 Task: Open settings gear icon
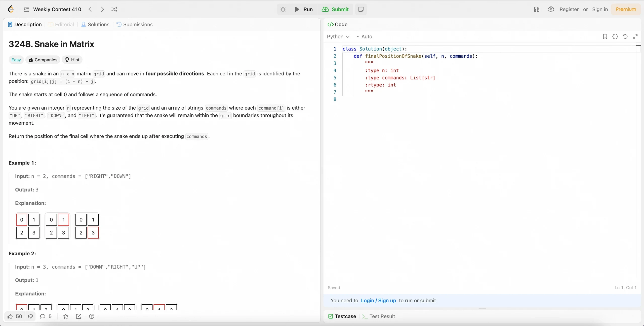click(551, 9)
